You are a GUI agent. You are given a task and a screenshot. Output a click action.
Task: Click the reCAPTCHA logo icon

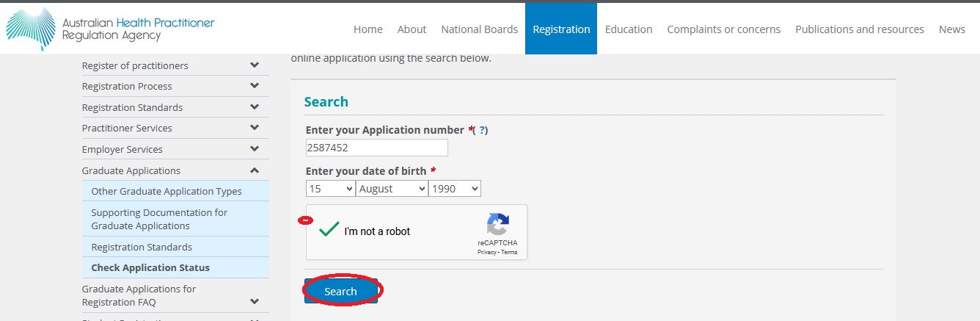(497, 225)
